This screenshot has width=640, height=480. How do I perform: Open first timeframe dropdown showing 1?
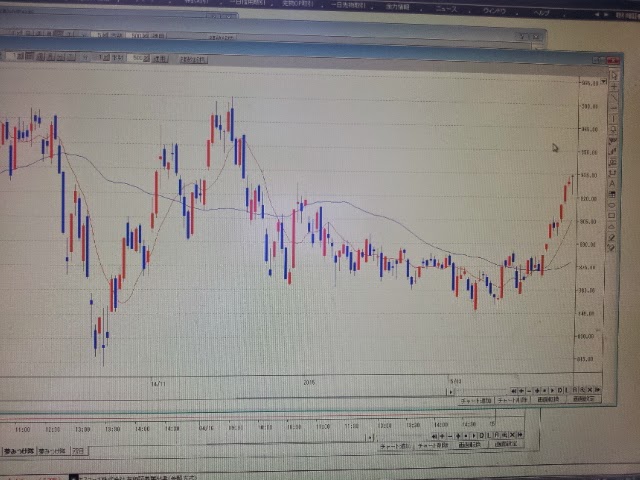[20, 57]
